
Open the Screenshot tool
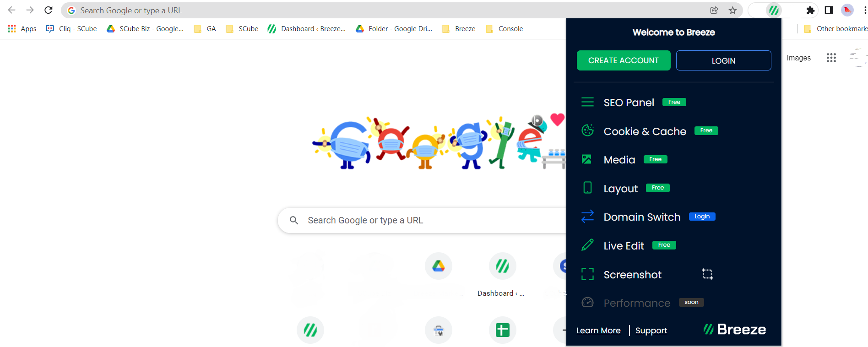632,275
